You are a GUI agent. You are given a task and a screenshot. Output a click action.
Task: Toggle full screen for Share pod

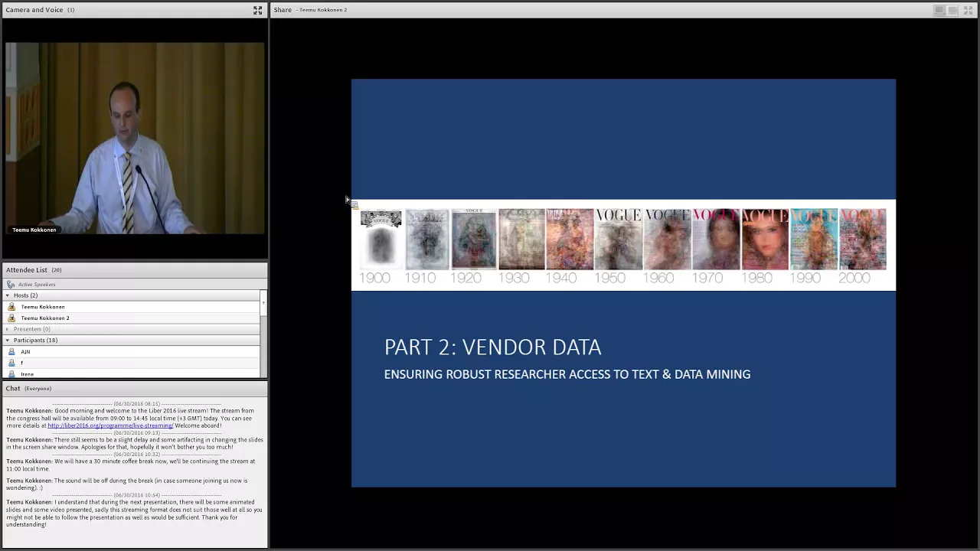(x=968, y=10)
